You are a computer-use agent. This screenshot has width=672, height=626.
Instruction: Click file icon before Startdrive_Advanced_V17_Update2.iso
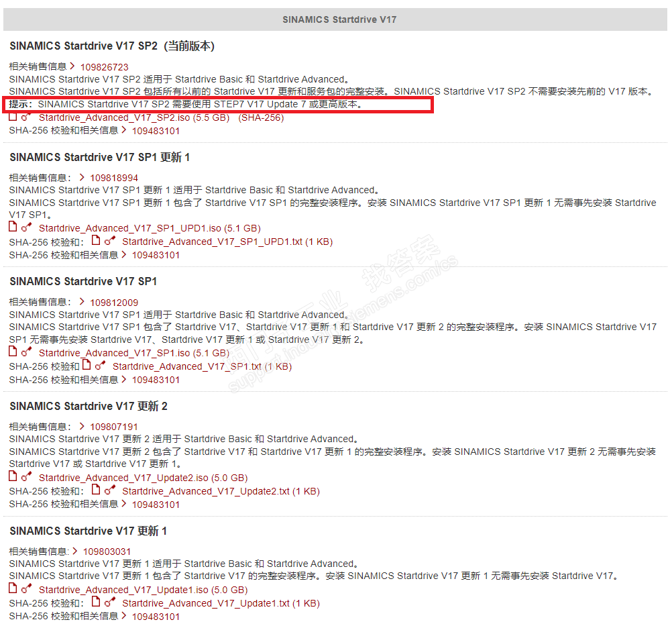(x=13, y=476)
